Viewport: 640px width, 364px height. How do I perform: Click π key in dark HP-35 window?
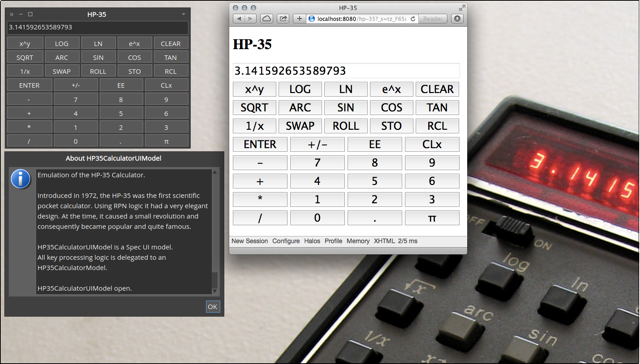tap(166, 141)
